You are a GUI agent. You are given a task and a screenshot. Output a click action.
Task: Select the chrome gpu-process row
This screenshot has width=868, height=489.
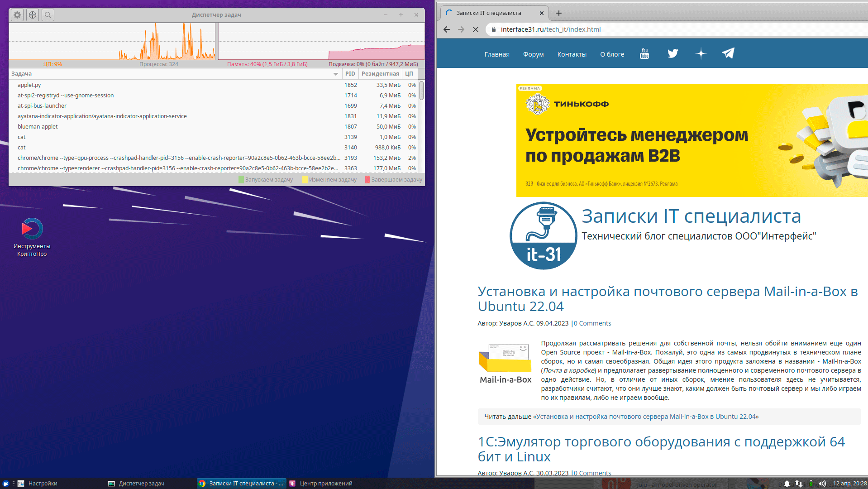click(214, 158)
